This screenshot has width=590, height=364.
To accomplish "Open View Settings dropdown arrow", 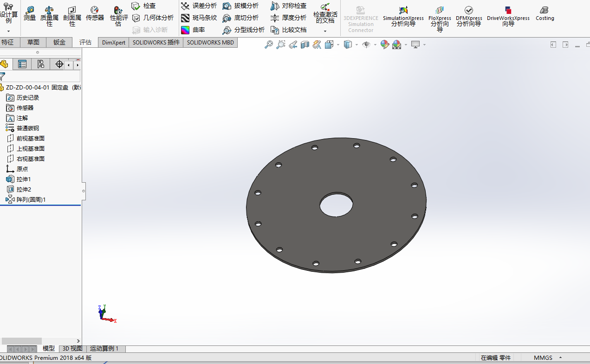I will [x=424, y=45].
